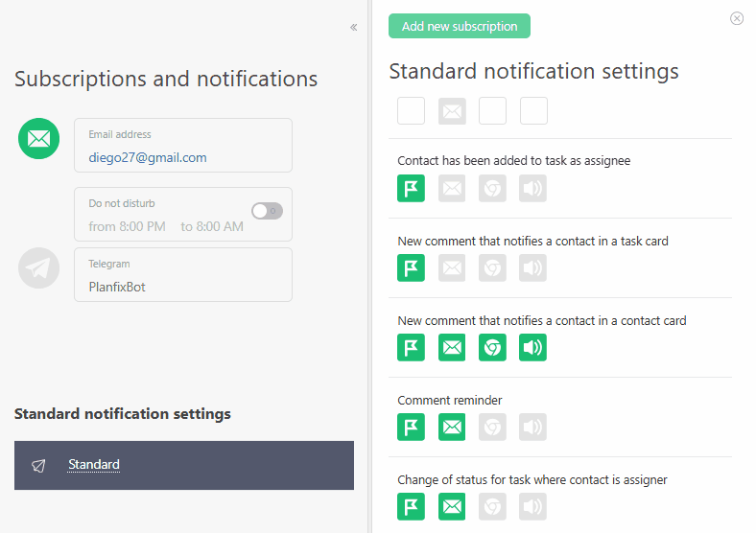Enable sound for change of status notification
Screen dimensions: 756x533
(x=533, y=506)
